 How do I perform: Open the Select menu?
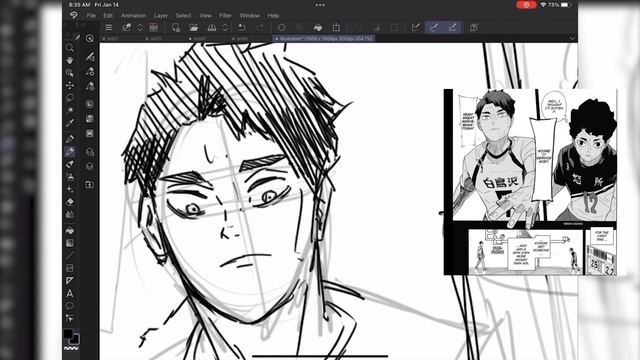[183, 16]
